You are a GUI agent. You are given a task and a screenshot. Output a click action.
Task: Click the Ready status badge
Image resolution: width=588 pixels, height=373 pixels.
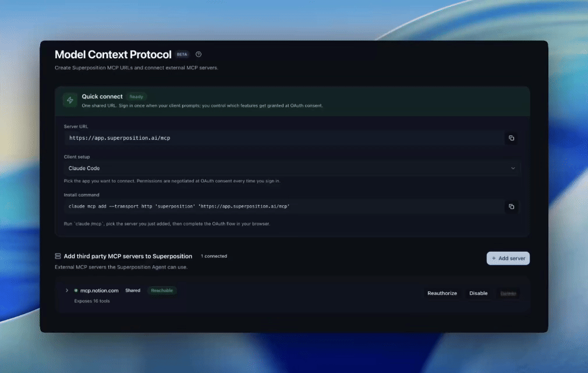136,97
